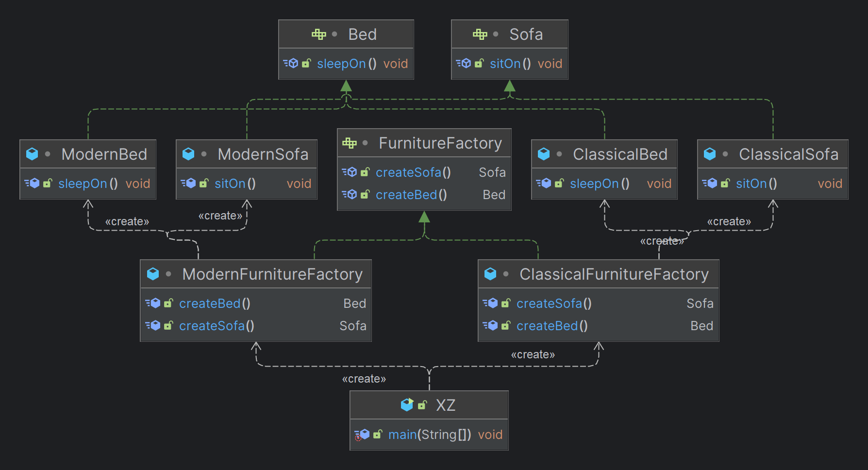868x470 pixels.
Task: Click the class icon beside ModernSofa
Action: pos(188,154)
